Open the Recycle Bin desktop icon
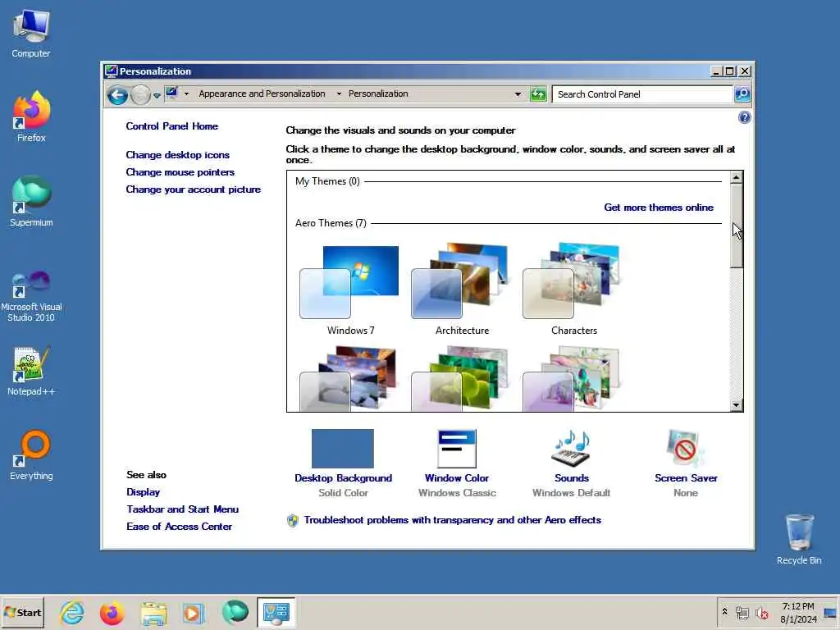840x630 pixels. [x=799, y=539]
